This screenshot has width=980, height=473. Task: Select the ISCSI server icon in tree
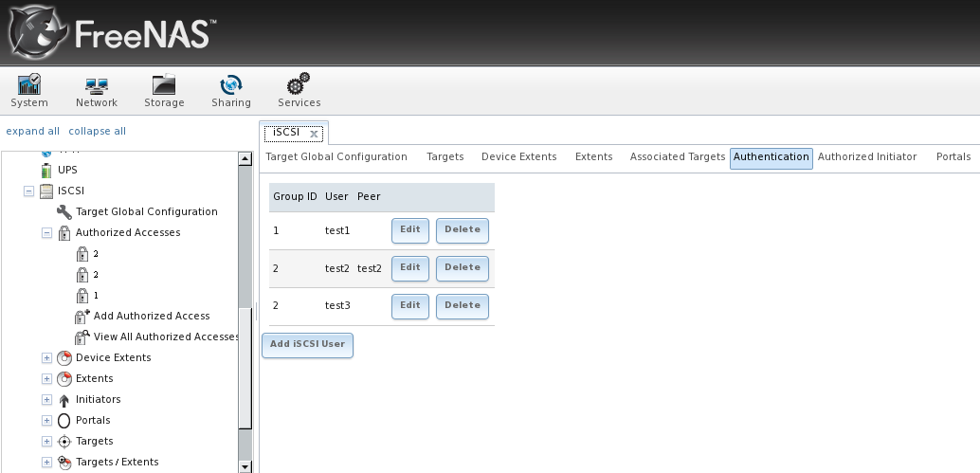(x=46, y=191)
